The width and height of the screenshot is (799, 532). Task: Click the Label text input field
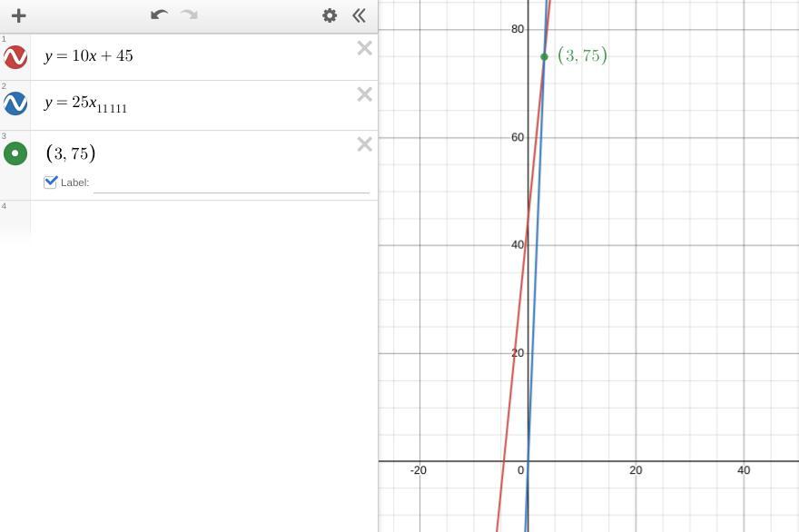click(x=232, y=183)
